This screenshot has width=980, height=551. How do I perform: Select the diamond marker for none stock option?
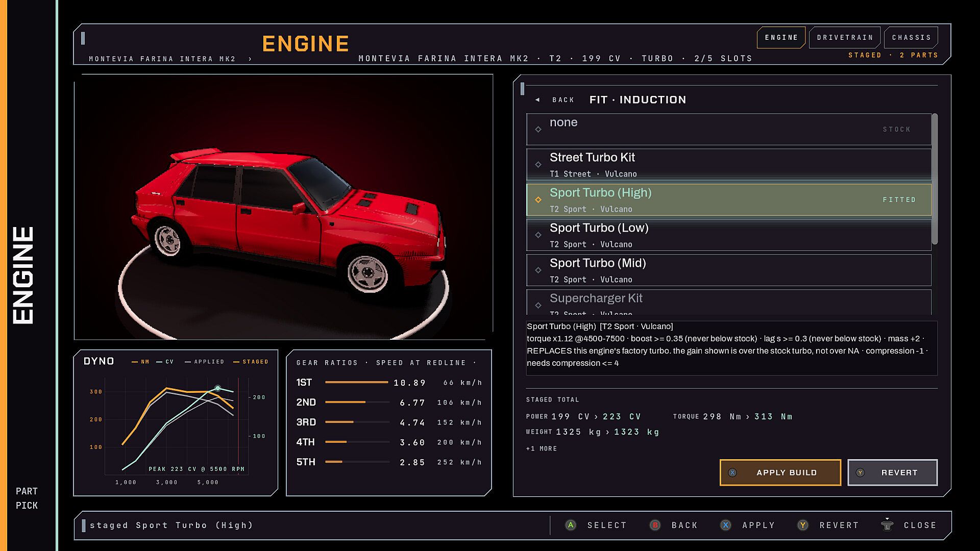[538, 129]
